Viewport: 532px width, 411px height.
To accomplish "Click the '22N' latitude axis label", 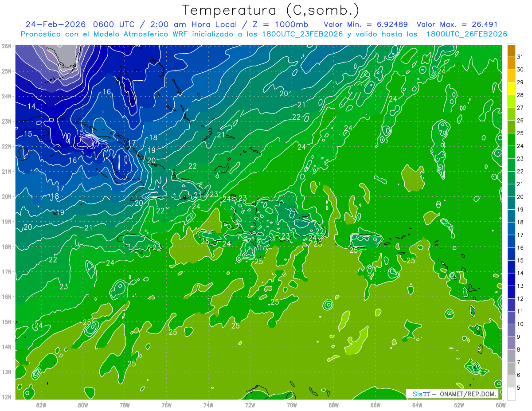I will [7, 146].
